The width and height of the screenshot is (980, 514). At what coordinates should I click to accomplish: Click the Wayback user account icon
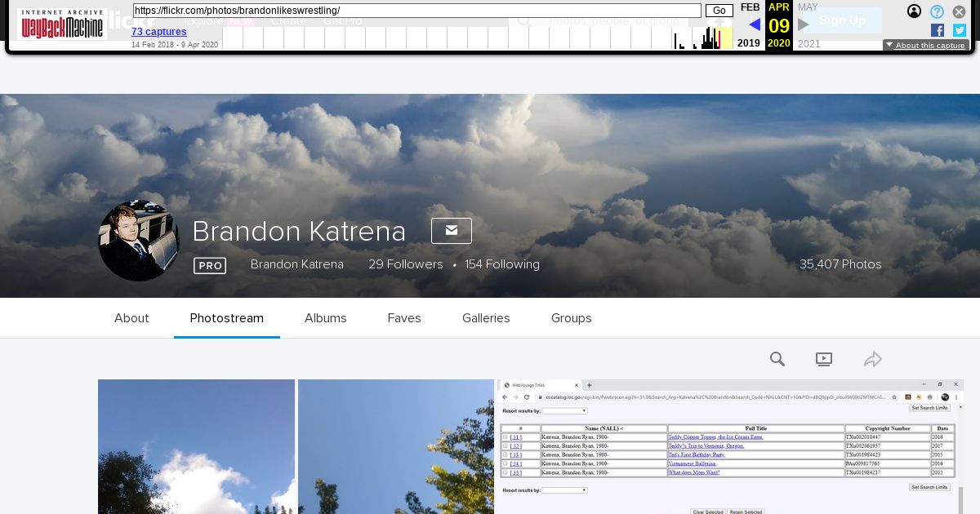(915, 11)
